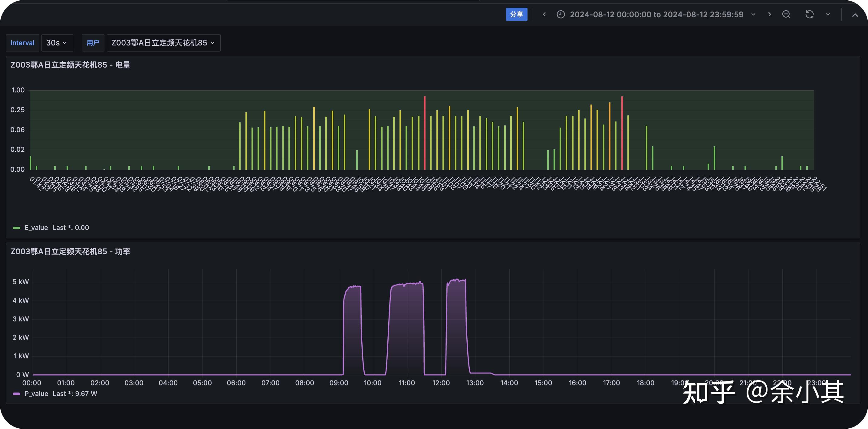Open 电量 panel title menu
This screenshot has width=868, height=429.
(x=70, y=65)
